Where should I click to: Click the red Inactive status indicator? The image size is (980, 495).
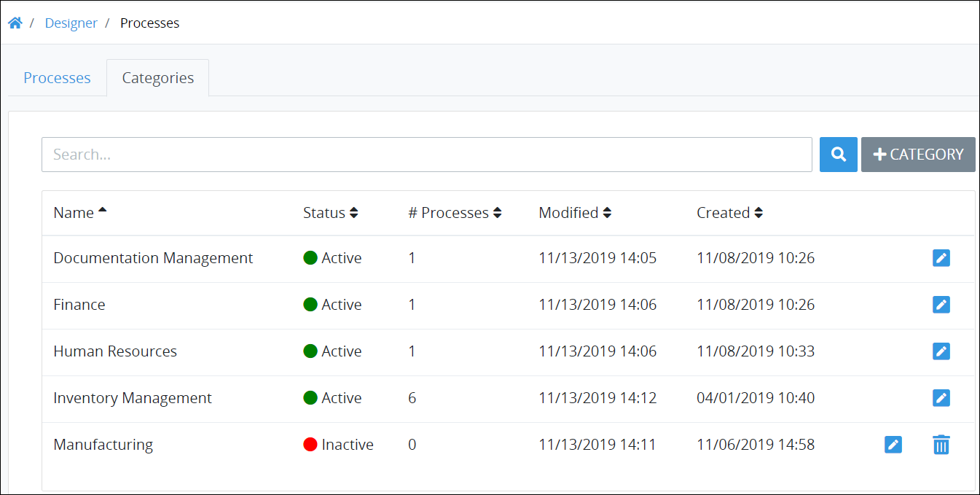click(x=310, y=445)
